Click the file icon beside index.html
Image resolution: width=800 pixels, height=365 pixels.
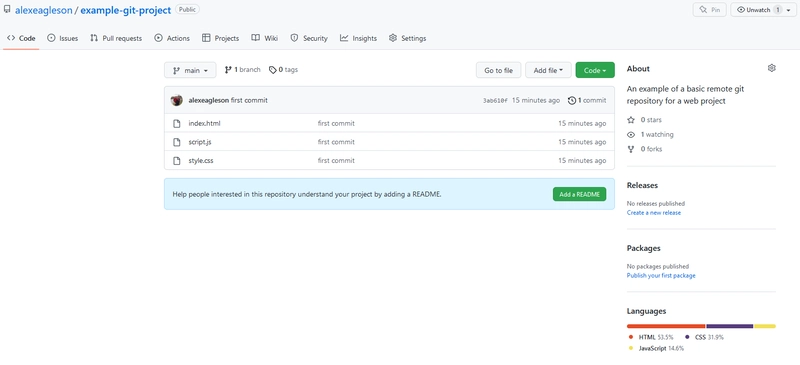177,124
